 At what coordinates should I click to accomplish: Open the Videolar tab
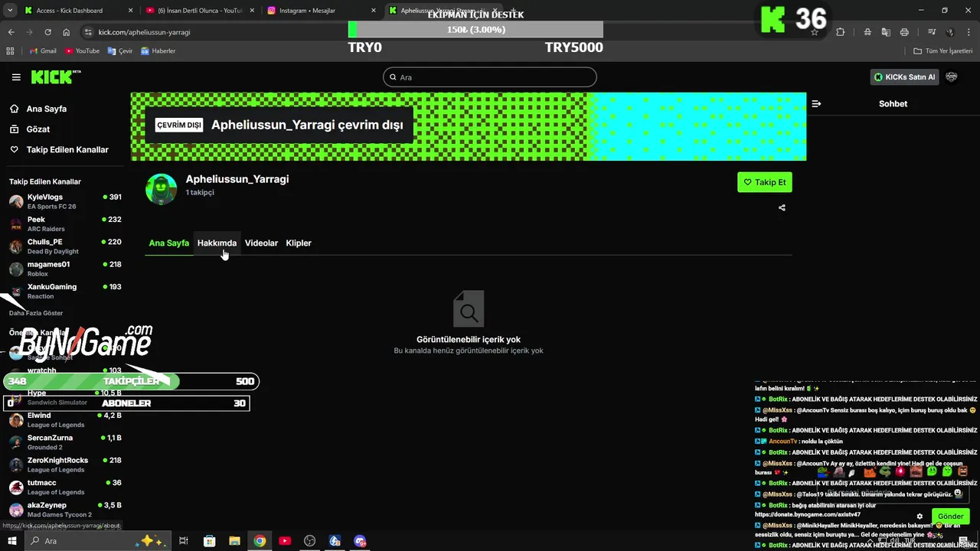261,243
